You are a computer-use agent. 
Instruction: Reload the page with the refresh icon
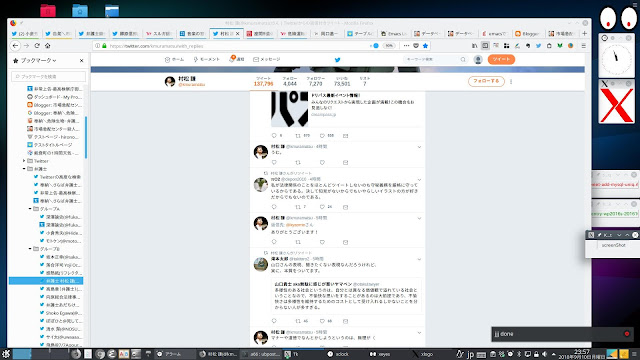click(37, 46)
